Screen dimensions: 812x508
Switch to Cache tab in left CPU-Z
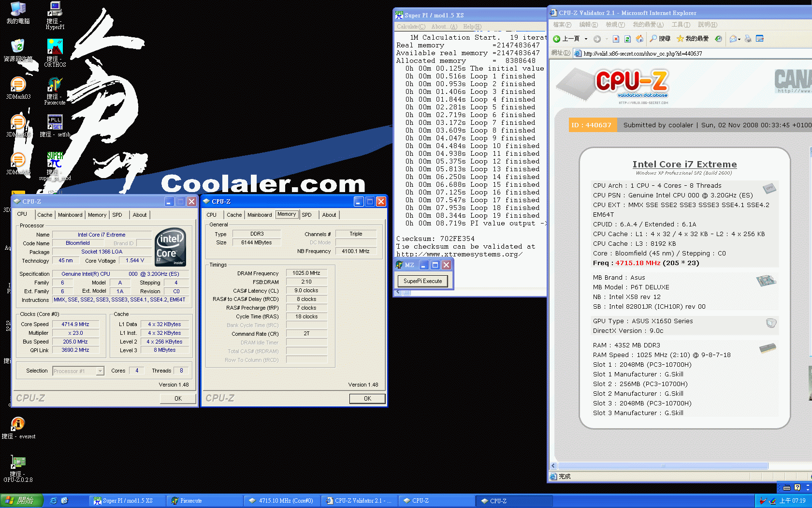[x=45, y=215]
